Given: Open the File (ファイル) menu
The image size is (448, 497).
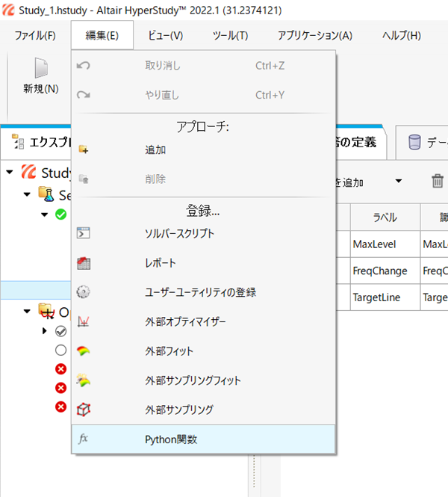Looking at the screenshot, I should (x=35, y=35).
